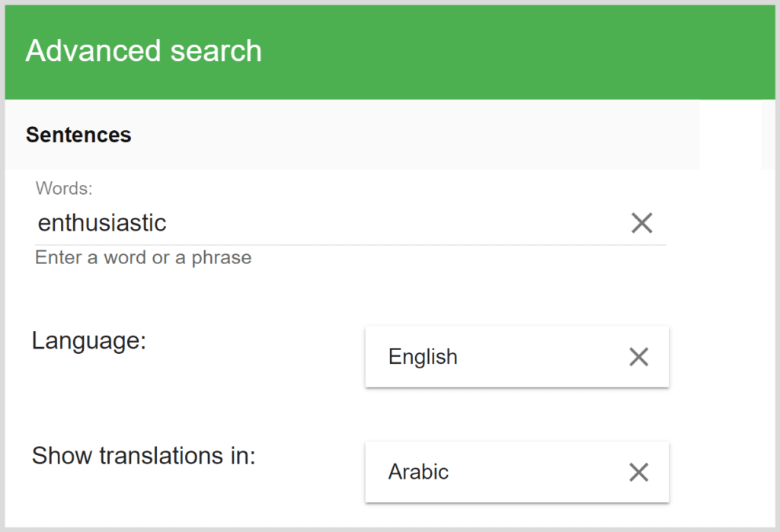Click the Words field caption
The width and height of the screenshot is (780, 532).
[56, 188]
